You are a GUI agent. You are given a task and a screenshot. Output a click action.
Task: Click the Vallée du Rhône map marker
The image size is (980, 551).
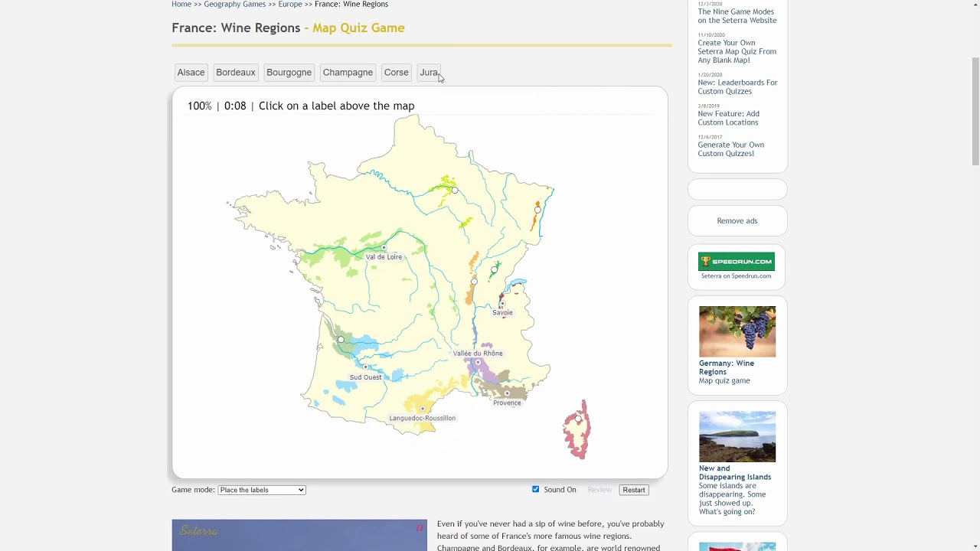[x=478, y=363]
